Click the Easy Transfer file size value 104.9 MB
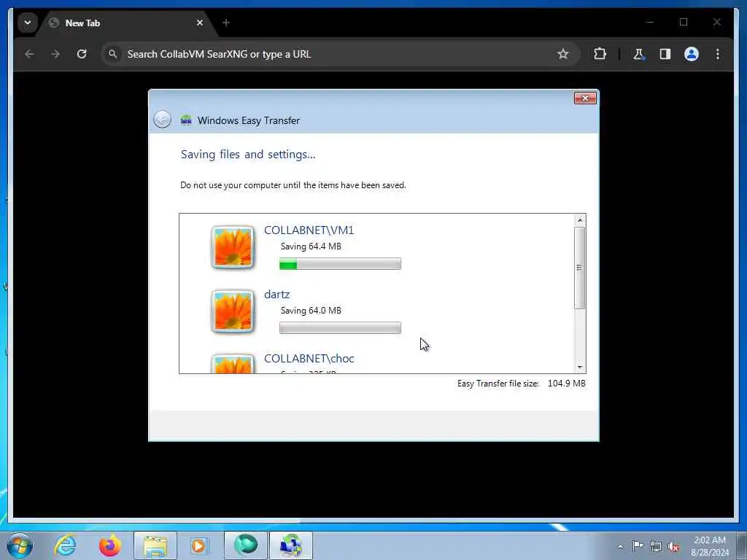 point(566,384)
